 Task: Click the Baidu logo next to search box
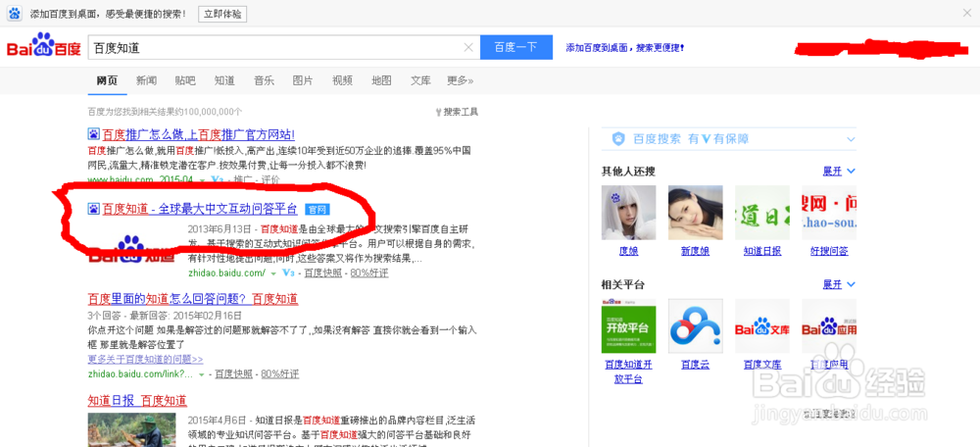coord(43,46)
